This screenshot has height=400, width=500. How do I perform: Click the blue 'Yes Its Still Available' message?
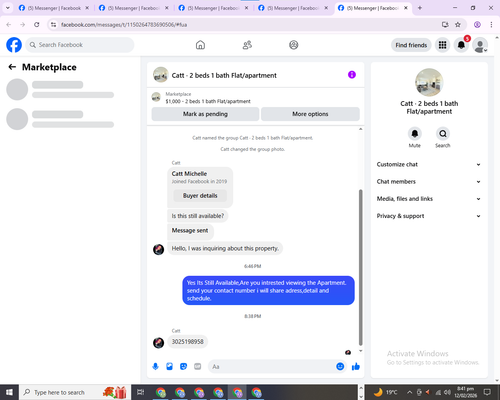[268, 290]
